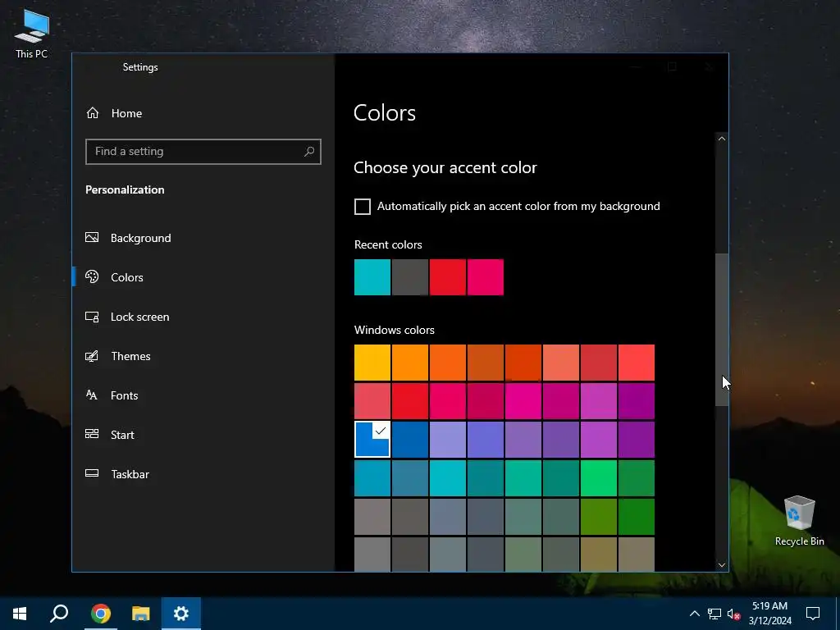Click the magnifier icon in Find a setting

(309, 152)
